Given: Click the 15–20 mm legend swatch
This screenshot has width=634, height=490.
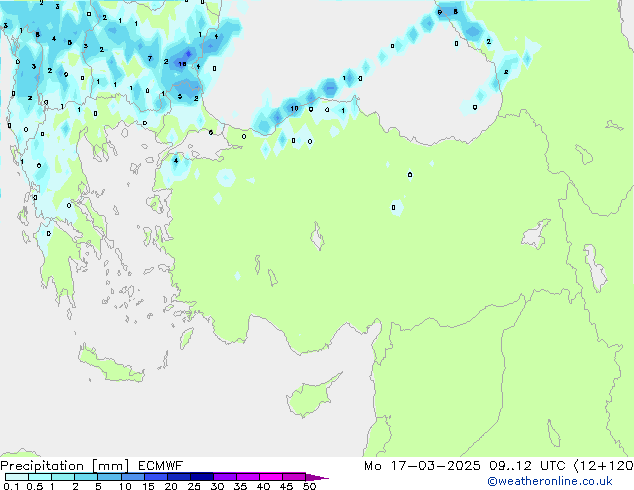Looking at the screenshot, I should pyautogui.click(x=155, y=477).
